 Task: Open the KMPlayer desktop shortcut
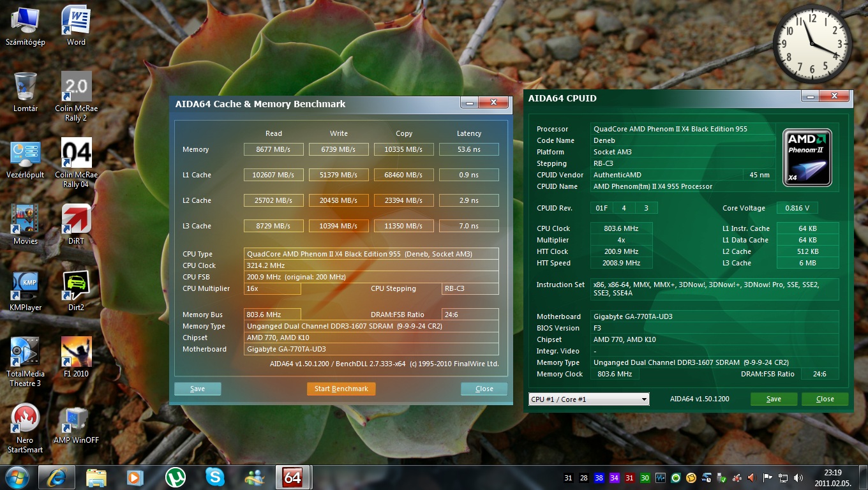25,291
